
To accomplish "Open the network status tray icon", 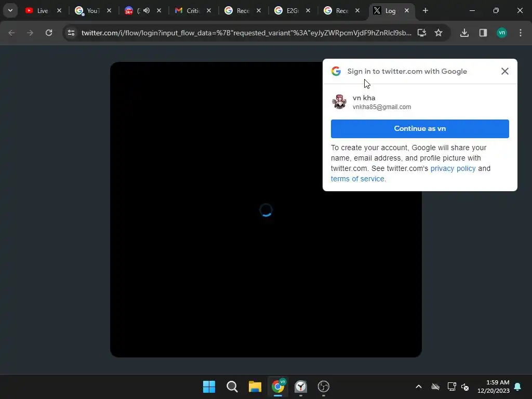I will click(x=451, y=387).
